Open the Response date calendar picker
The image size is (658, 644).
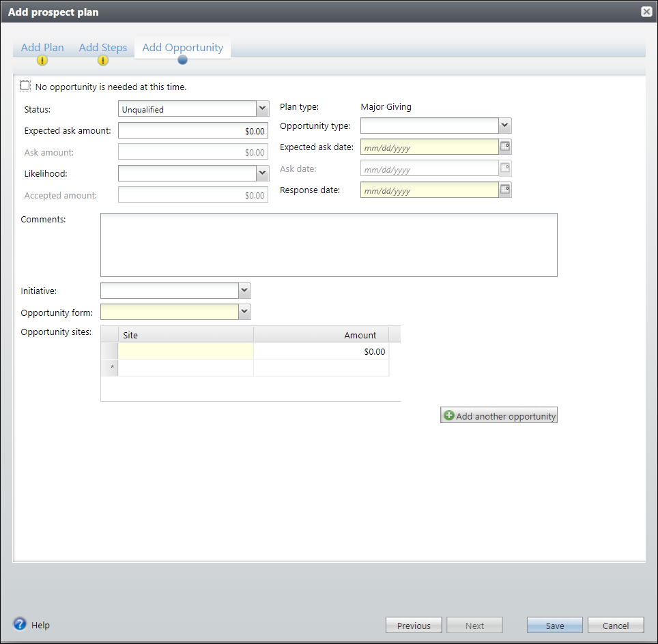point(505,190)
